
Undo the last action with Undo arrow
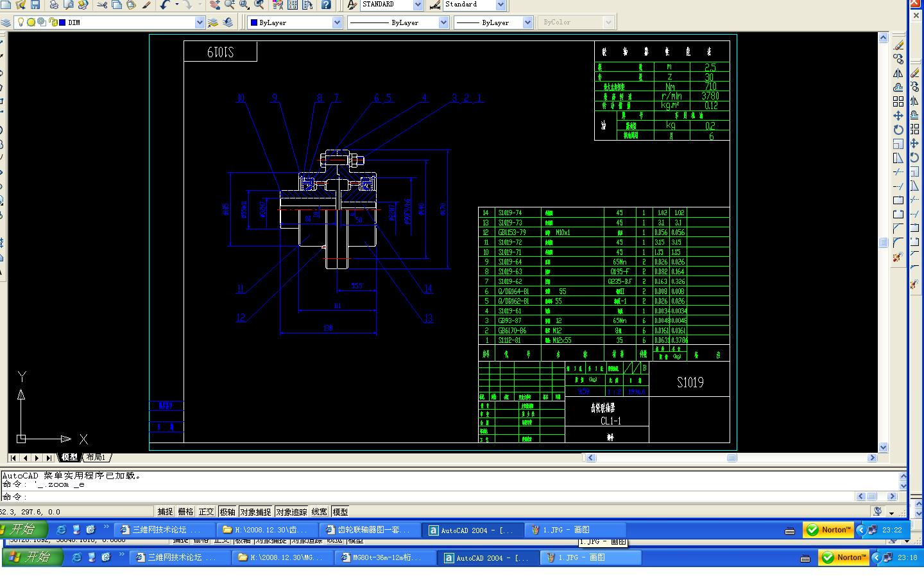pos(164,4)
